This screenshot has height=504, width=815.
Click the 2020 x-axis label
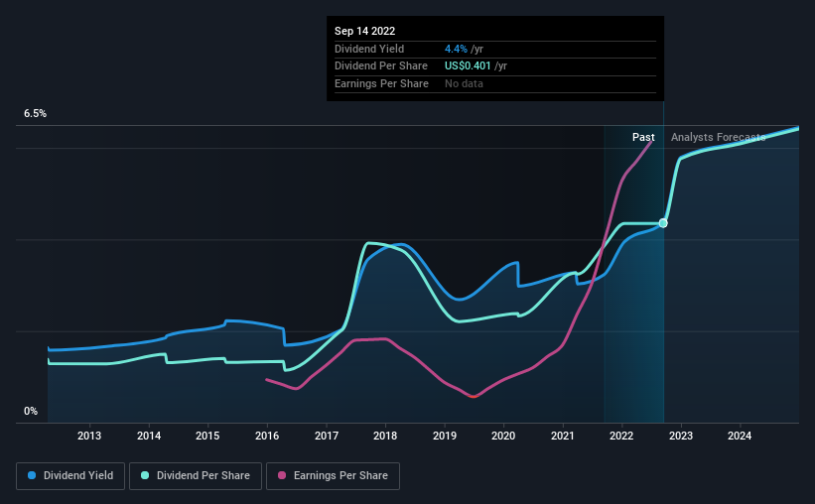(503, 437)
